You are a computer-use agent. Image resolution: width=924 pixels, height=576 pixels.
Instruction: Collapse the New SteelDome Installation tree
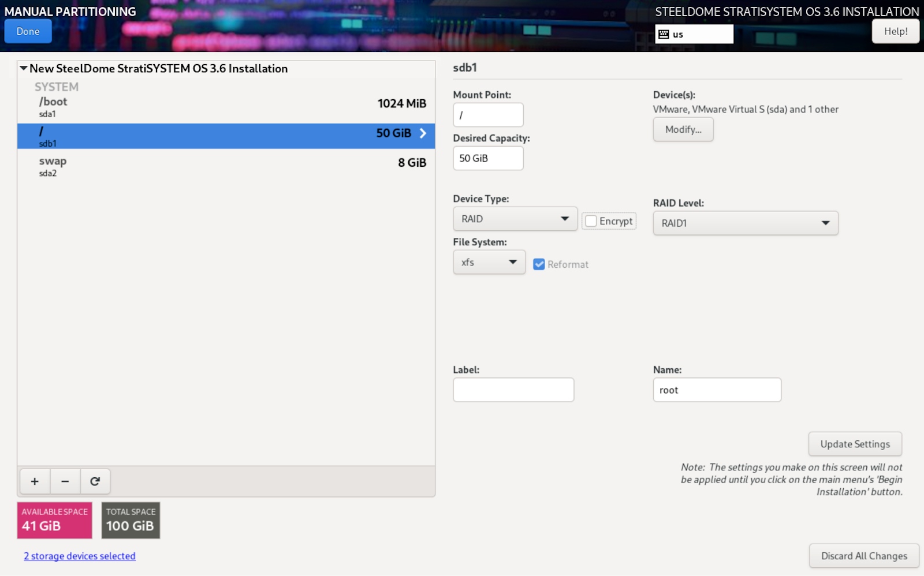(24, 69)
